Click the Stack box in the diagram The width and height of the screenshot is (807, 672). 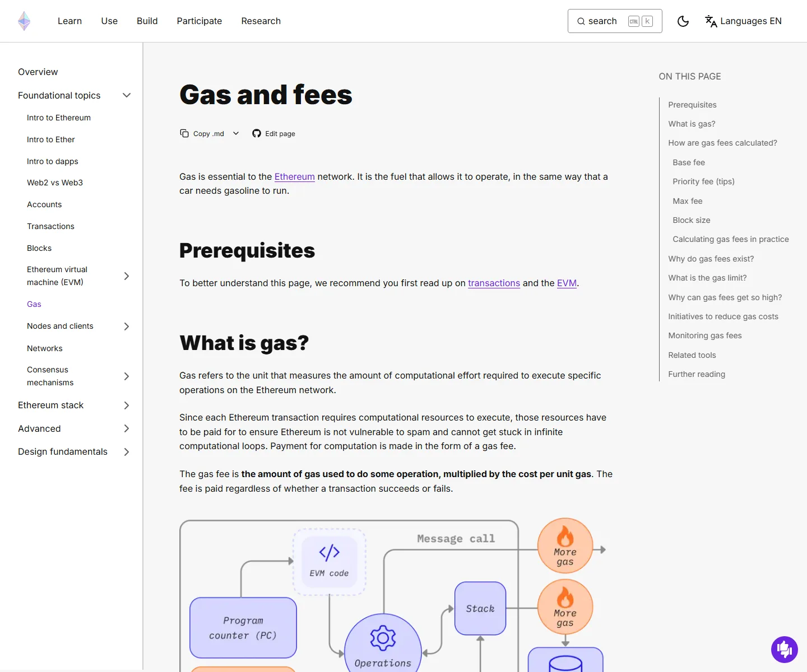(480, 608)
